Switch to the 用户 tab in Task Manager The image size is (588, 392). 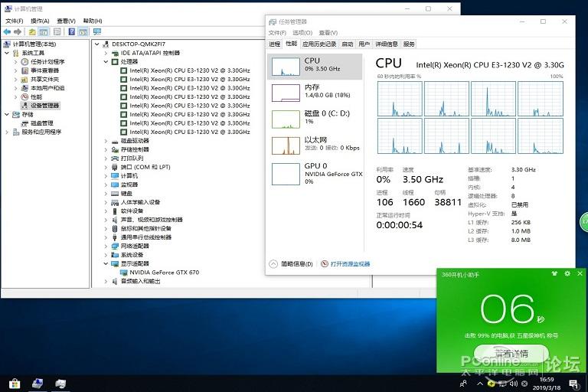tap(364, 44)
